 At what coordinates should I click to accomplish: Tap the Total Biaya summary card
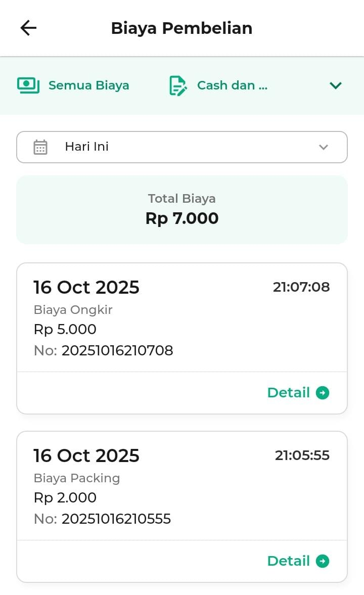pos(182,210)
